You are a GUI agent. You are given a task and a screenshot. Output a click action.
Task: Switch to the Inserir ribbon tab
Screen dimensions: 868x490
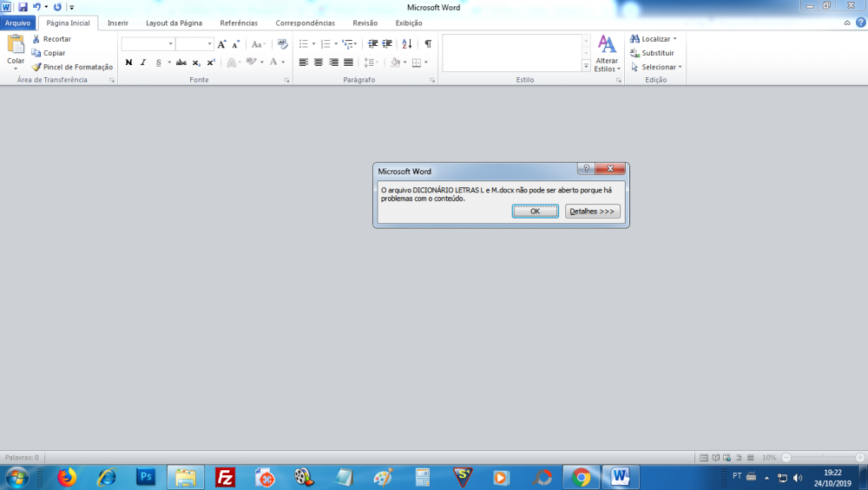(x=118, y=23)
